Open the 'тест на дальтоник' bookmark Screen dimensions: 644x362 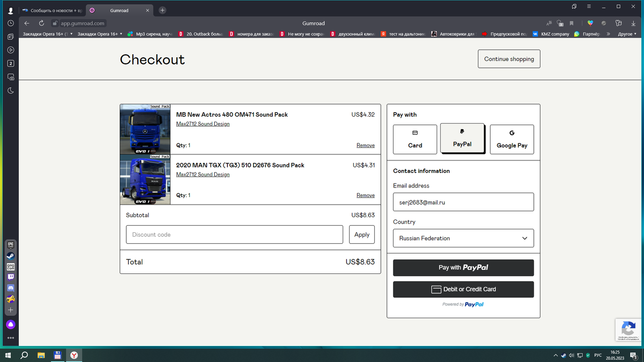tap(403, 34)
